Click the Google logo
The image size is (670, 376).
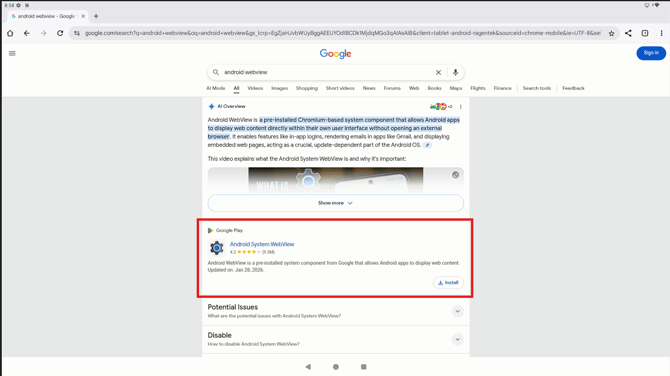coord(335,54)
